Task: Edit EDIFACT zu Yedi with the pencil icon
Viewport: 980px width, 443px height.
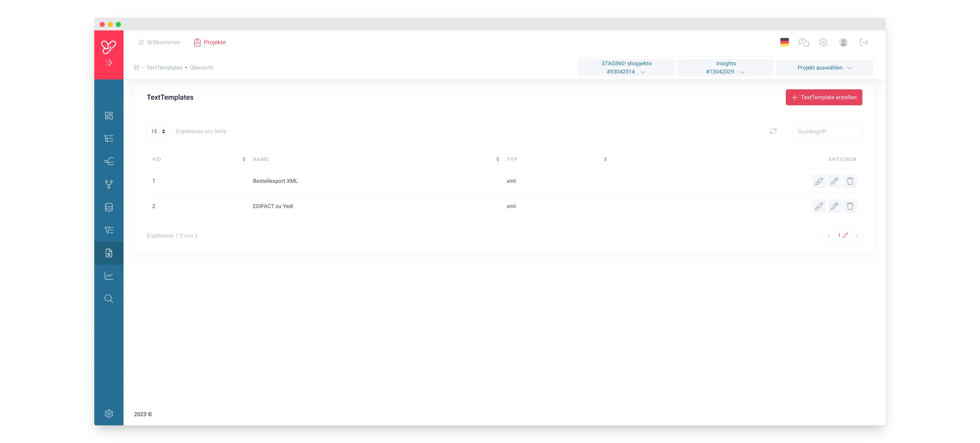Action: click(x=834, y=206)
